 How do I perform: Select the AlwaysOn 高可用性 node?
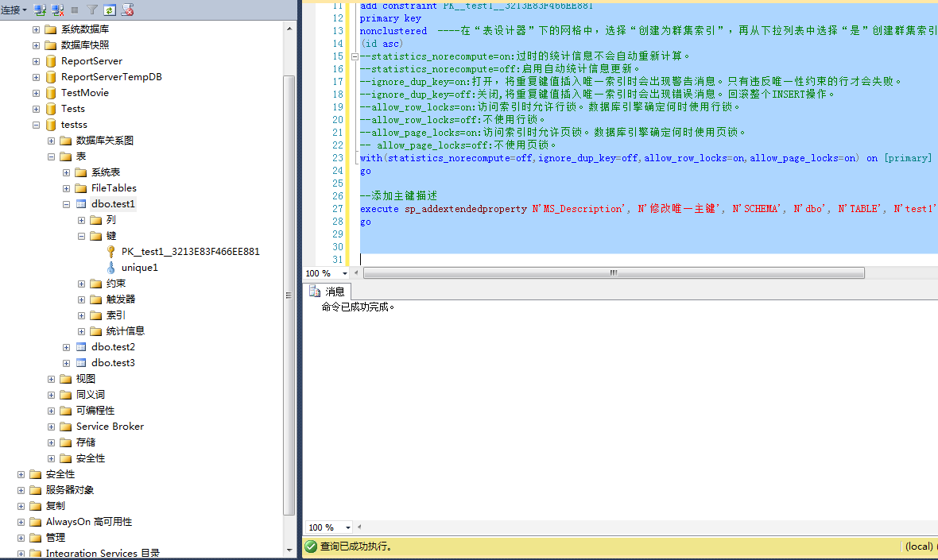[88, 522]
